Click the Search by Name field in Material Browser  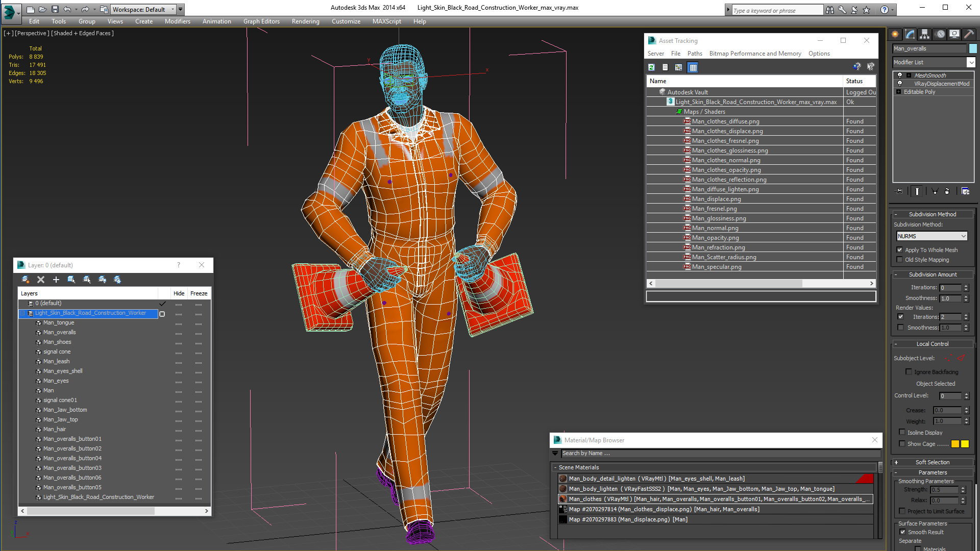pos(721,453)
